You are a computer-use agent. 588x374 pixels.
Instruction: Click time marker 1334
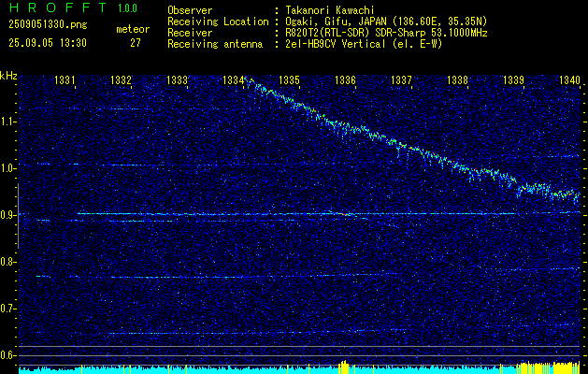(x=233, y=79)
